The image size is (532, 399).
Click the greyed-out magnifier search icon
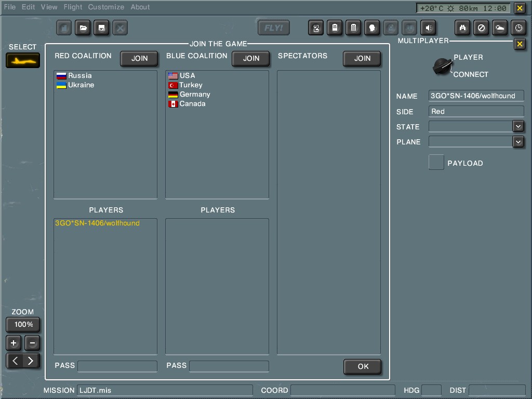[x=391, y=28]
